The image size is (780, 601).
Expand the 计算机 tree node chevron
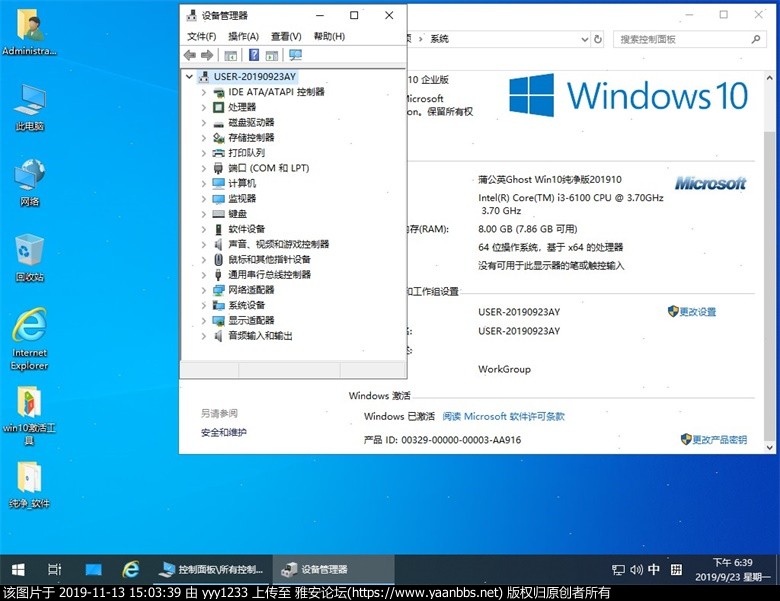click(203, 184)
